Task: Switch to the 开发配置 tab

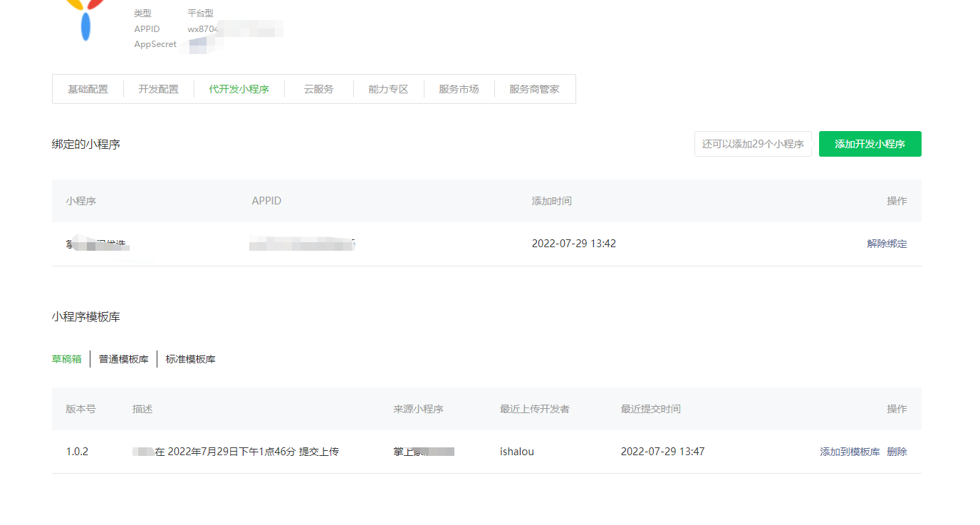Action: point(158,89)
